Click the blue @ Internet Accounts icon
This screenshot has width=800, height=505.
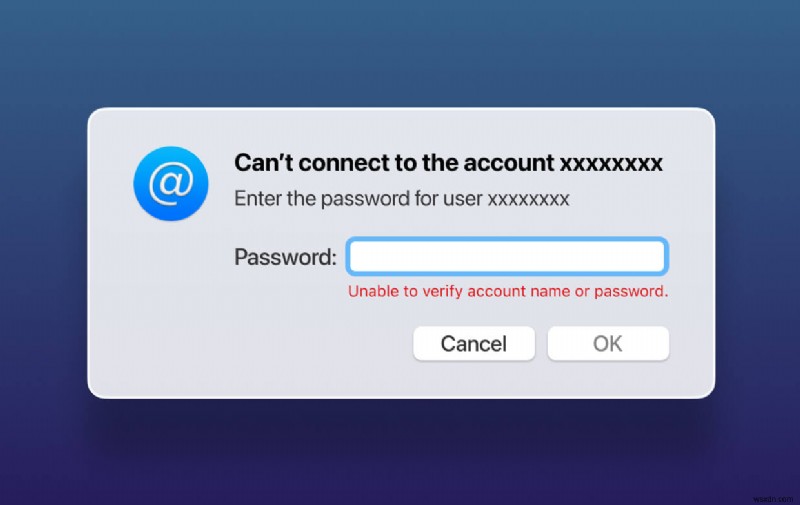(x=171, y=184)
